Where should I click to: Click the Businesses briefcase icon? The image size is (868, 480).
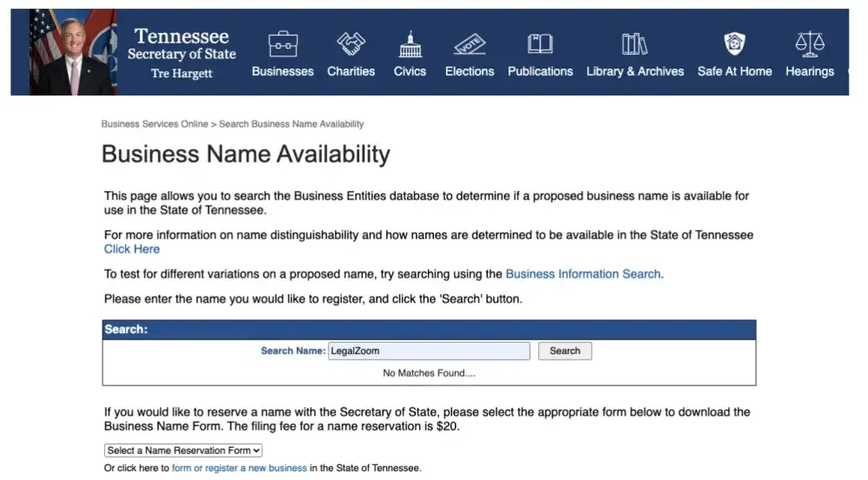[x=283, y=43]
